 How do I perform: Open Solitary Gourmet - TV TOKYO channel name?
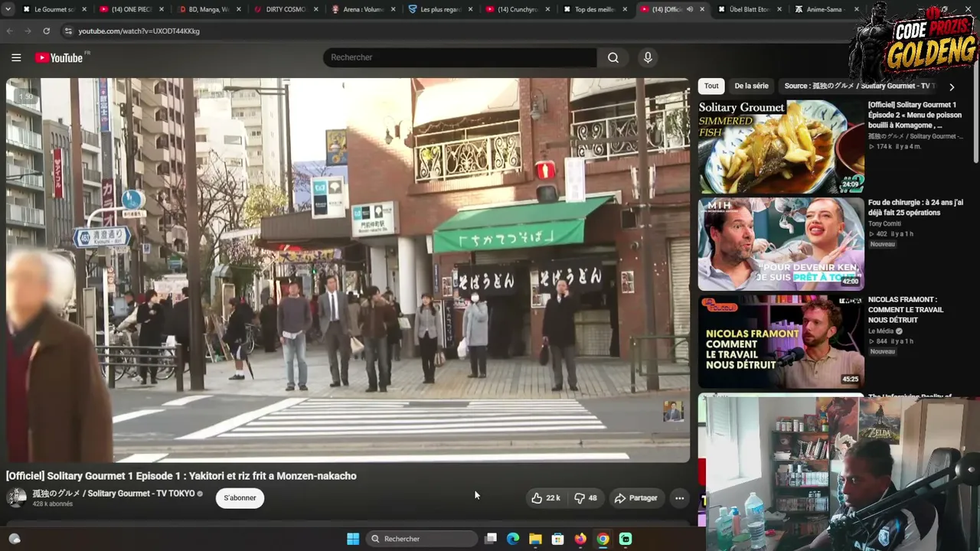pyautogui.click(x=113, y=494)
